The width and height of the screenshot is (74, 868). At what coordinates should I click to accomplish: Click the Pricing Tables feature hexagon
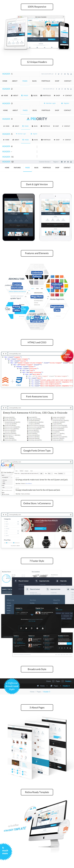point(17,308)
